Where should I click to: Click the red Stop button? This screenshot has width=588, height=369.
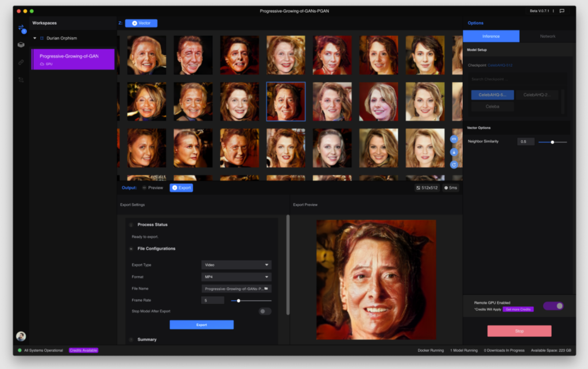point(519,331)
